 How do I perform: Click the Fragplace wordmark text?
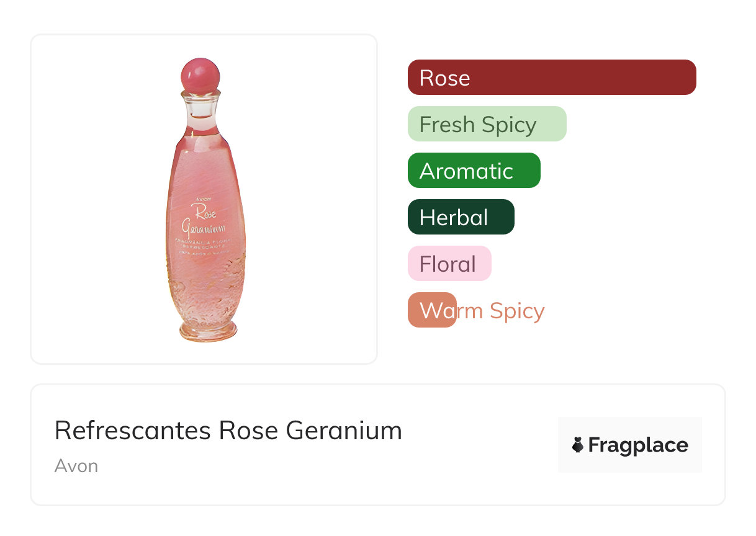click(638, 445)
